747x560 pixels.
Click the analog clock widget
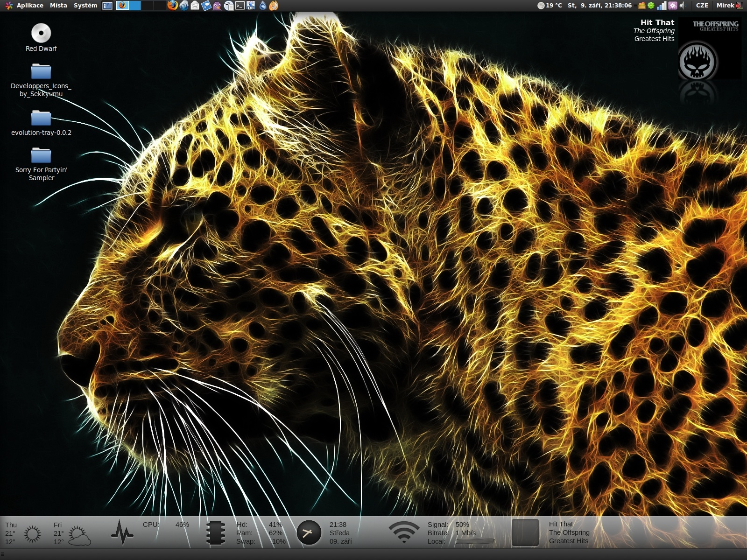pyautogui.click(x=309, y=532)
